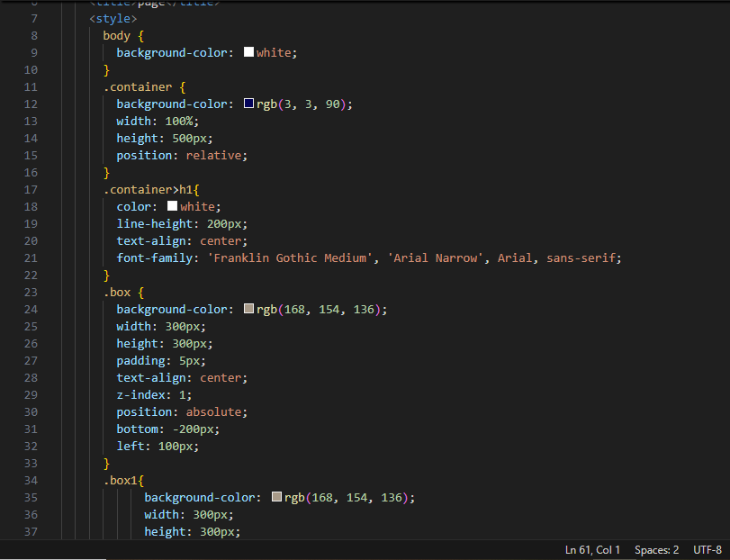The image size is (730, 560).
Task: Open swatch beside h1 color white
Action: point(172,206)
